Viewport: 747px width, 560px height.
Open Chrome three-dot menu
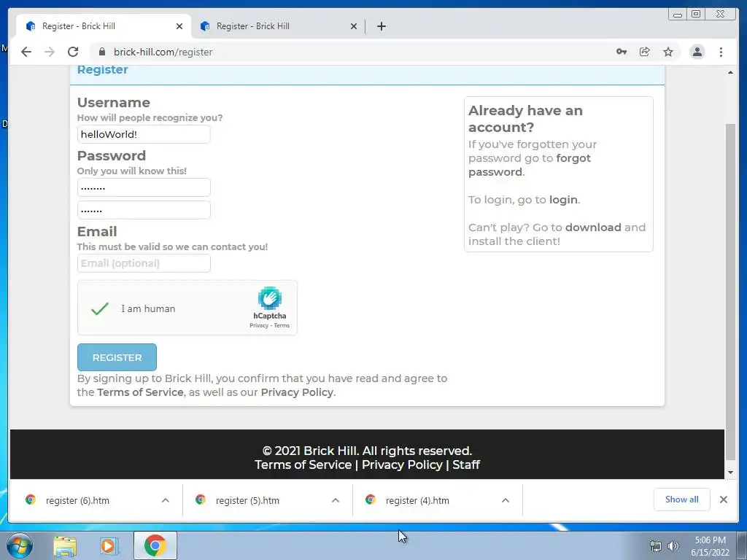[x=721, y=52]
